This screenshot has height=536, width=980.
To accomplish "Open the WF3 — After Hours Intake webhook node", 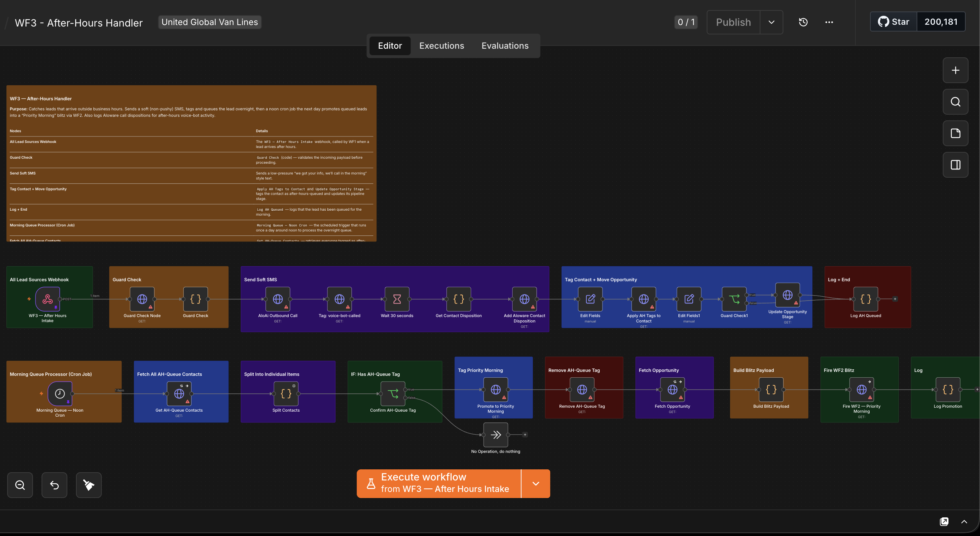I will [48, 299].
